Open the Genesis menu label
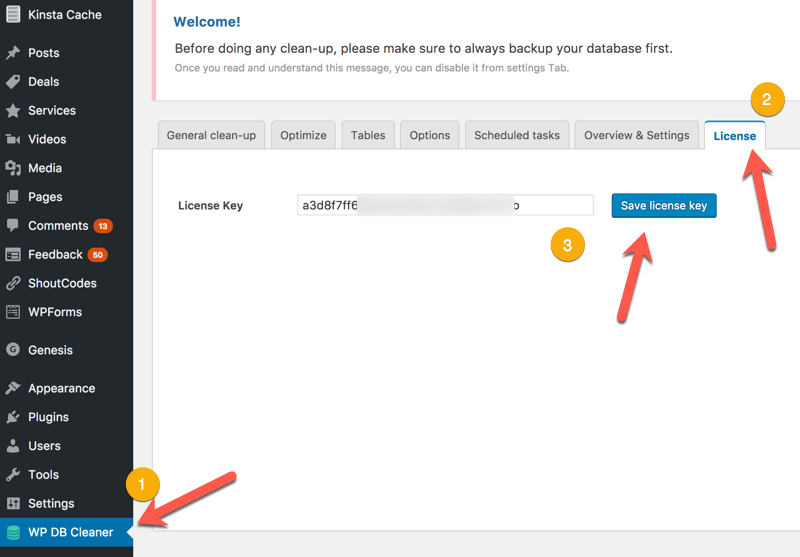The image size is (800, 557). [x=50, y=350]
